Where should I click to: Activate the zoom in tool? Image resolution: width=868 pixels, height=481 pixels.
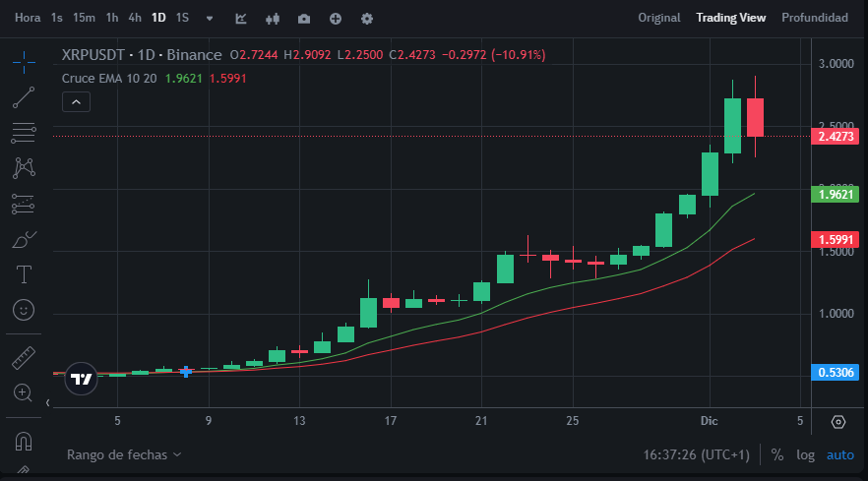[24, 393]
